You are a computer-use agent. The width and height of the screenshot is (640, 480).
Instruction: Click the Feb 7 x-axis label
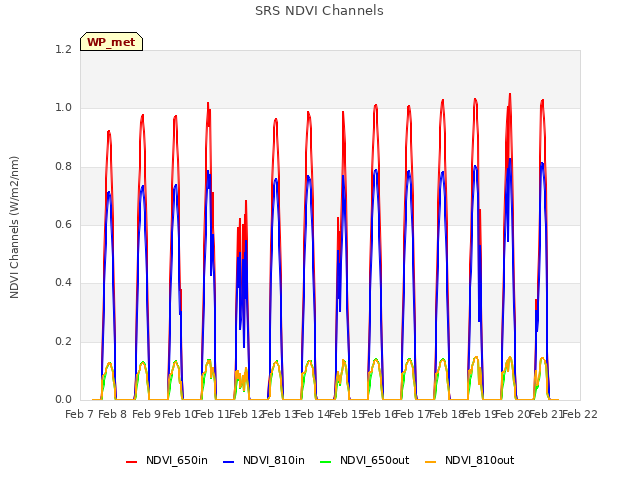click(80, 414)
